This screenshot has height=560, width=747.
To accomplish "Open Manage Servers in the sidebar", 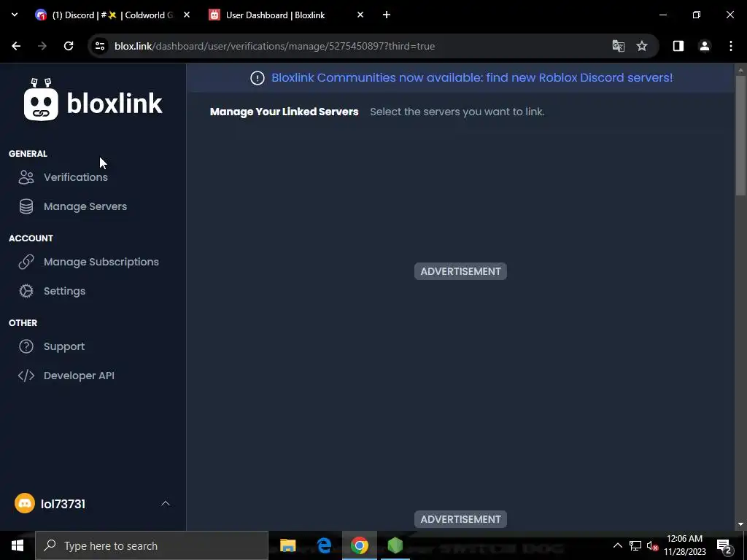I will point(85,206).
